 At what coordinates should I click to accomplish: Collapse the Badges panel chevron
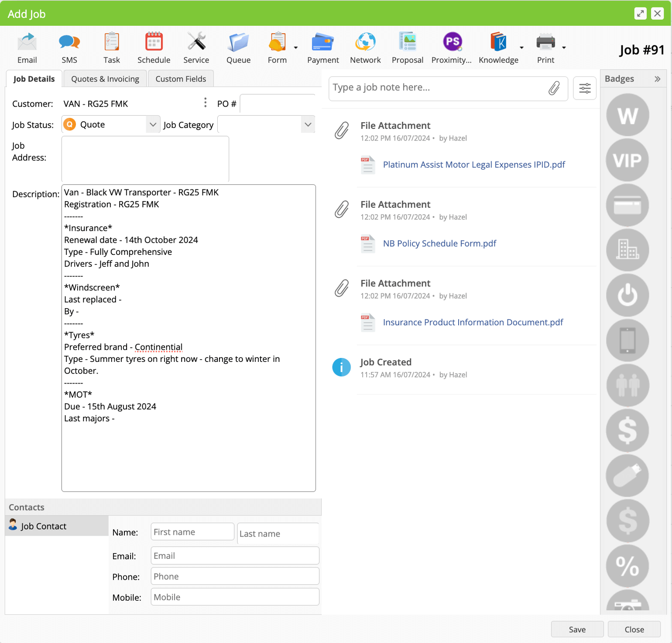[x=657, y=79]
